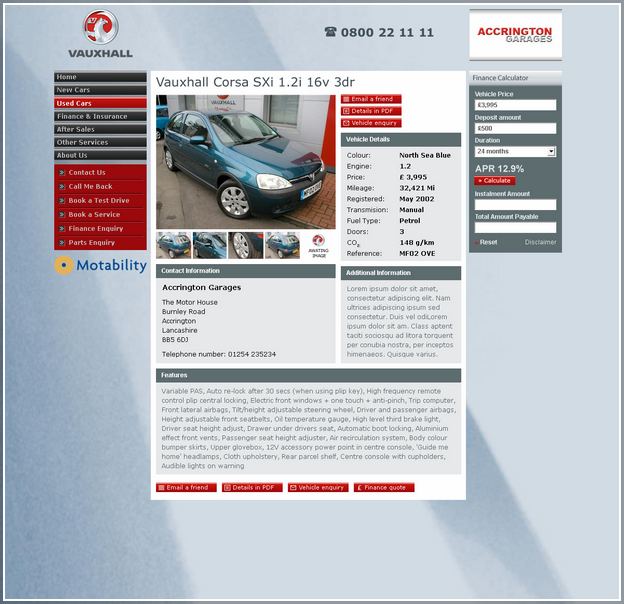Click the Registered value May 2002

[417, 199]
